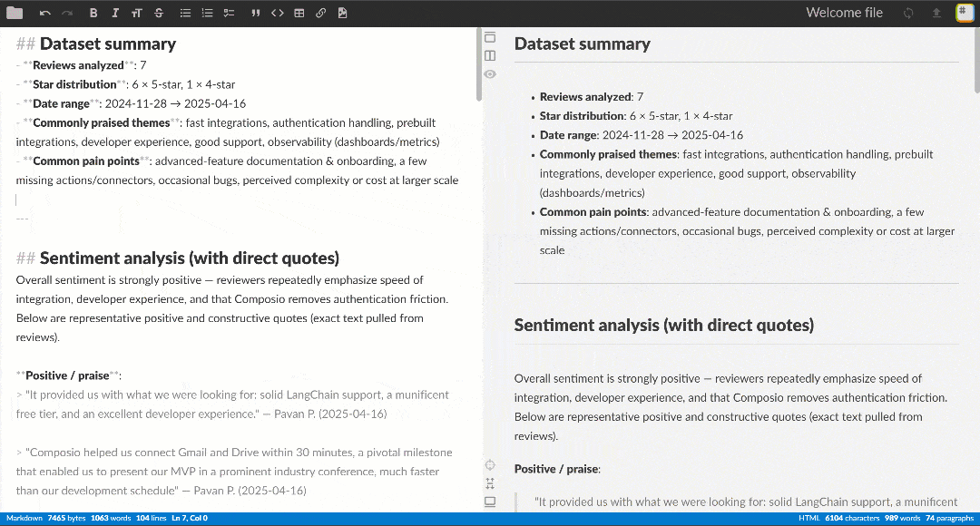The width and height of the screenshot is (980, 526).
Task: Insert a table
Action: [299, 13]
